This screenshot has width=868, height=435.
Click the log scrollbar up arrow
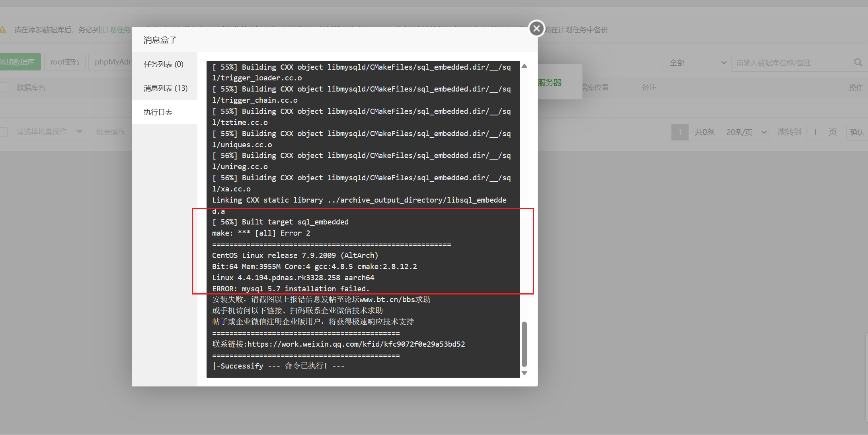click(x=525, y=66)
